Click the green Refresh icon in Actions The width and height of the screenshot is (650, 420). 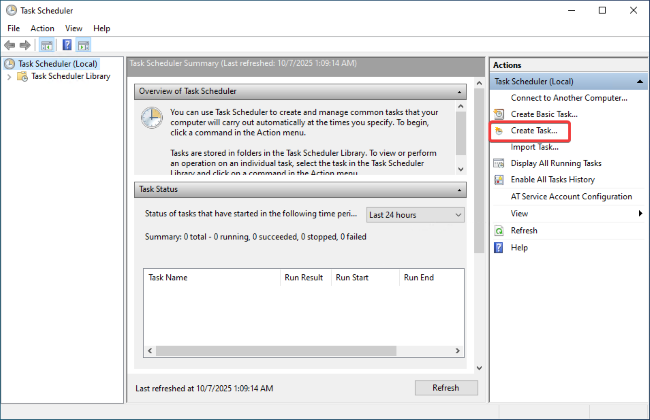tap(499, 230)
